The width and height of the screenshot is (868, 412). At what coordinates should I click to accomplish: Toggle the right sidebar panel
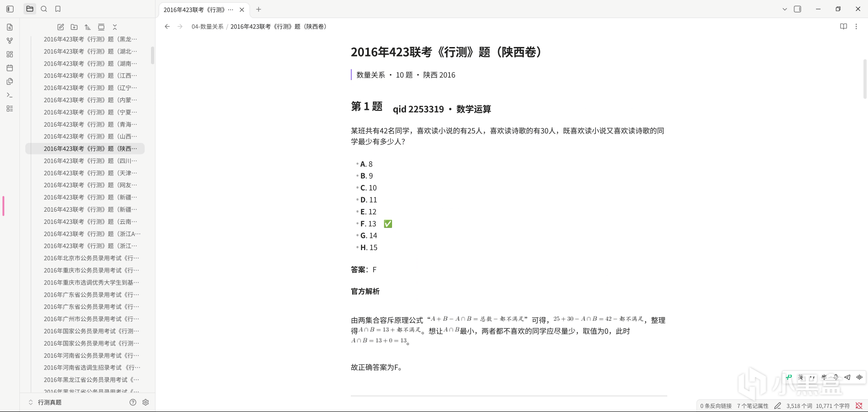pos(797,9)
